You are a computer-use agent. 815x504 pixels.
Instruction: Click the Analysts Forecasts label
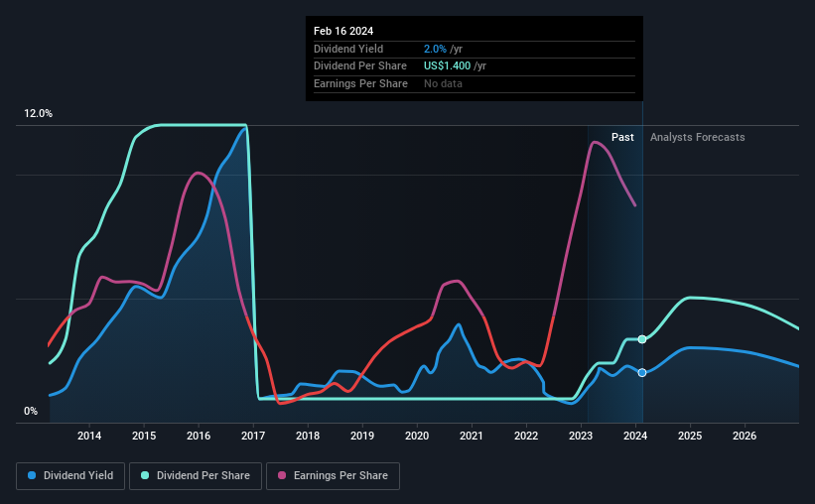coord(698,137)
